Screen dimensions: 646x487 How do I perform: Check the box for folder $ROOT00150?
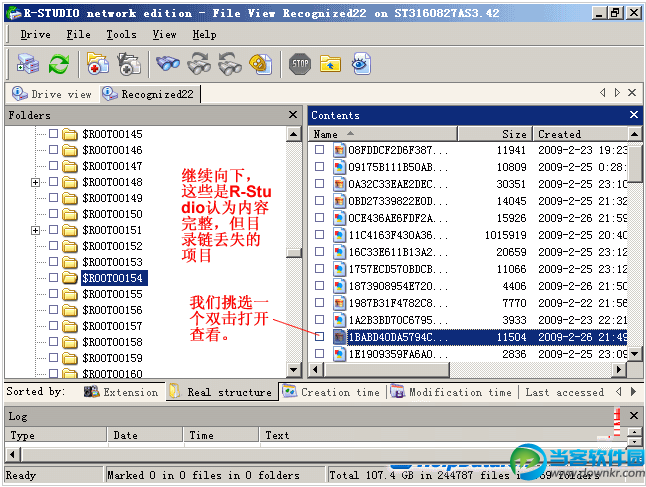[53, 213]
